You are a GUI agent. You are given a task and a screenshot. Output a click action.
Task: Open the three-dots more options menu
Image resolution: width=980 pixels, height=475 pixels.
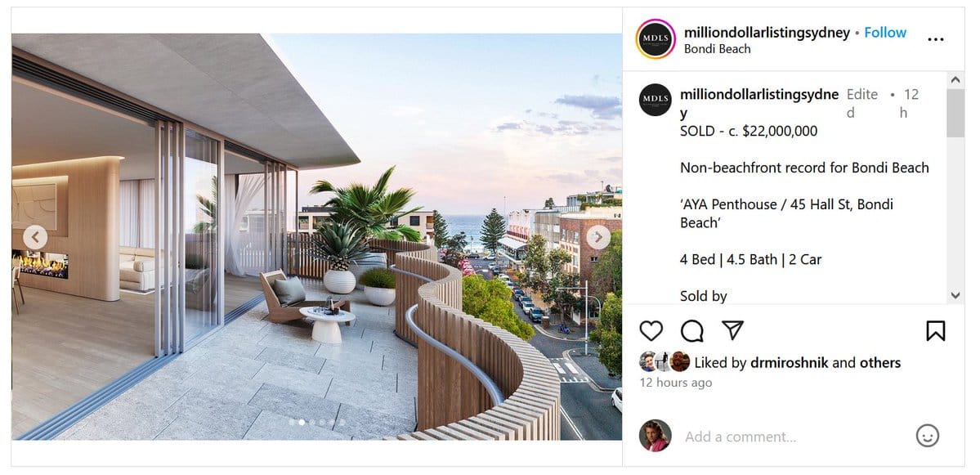tap(935, 39)
